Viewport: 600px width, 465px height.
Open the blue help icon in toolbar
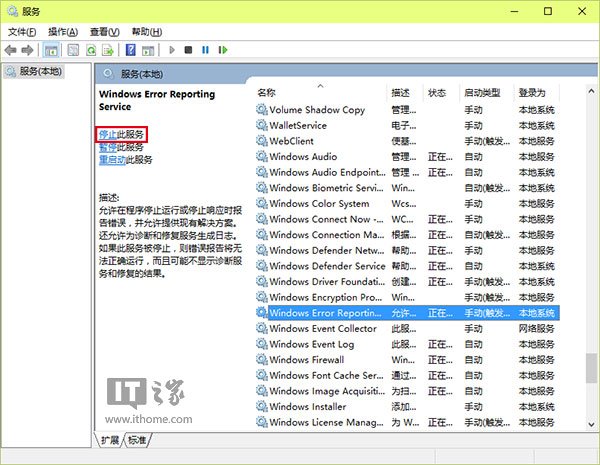(130, 49)
